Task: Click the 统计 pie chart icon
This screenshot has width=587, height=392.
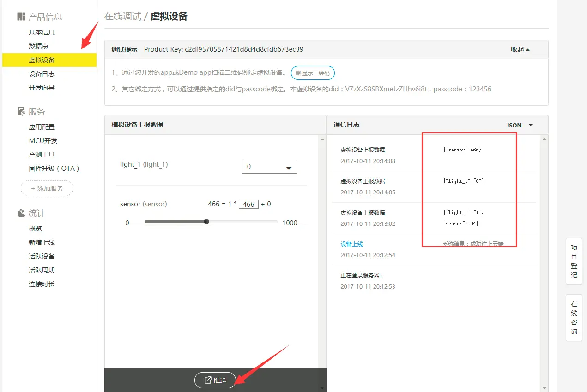Action: pos(21,213)
